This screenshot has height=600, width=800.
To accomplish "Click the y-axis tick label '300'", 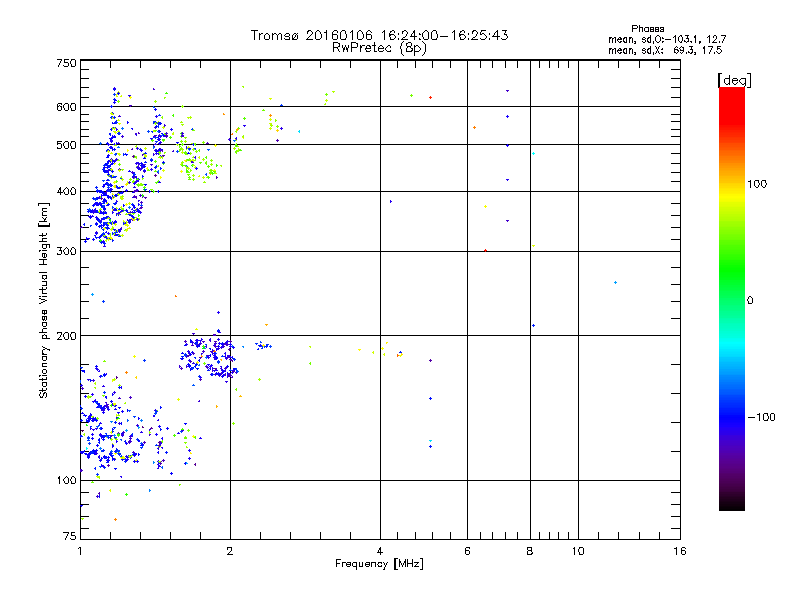I will pyautogui.click(x=66, y=251).
